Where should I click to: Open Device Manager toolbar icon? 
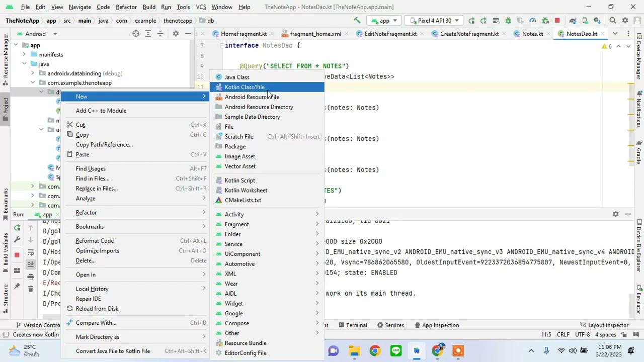point(585,21)
